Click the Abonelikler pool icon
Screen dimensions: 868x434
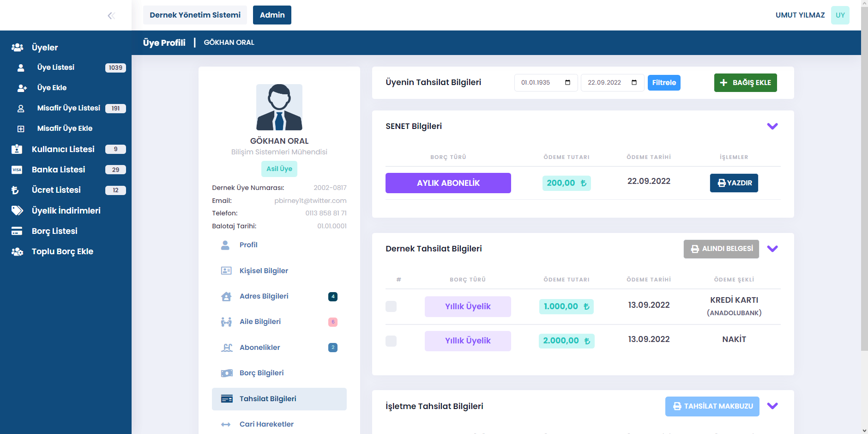click(x=226, y=348)
